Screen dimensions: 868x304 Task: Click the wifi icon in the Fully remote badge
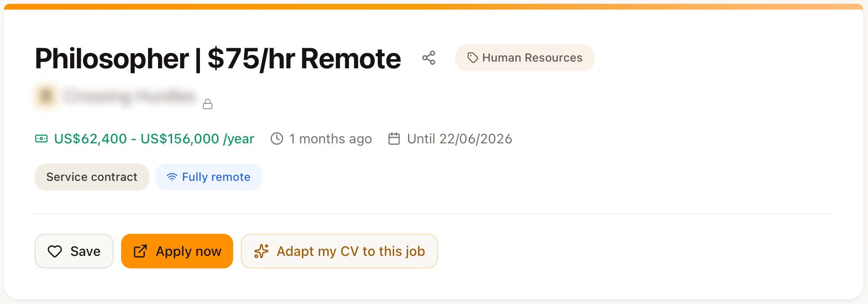(x=172, y=177)
